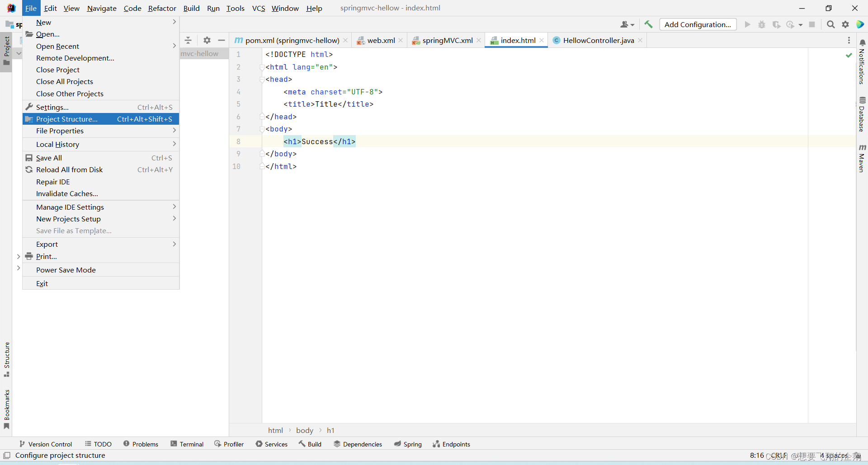Viewport: 868px width, 465px height.
Task: Select Invalidate Caches... menu entry
Action: [x=101, y=193]
